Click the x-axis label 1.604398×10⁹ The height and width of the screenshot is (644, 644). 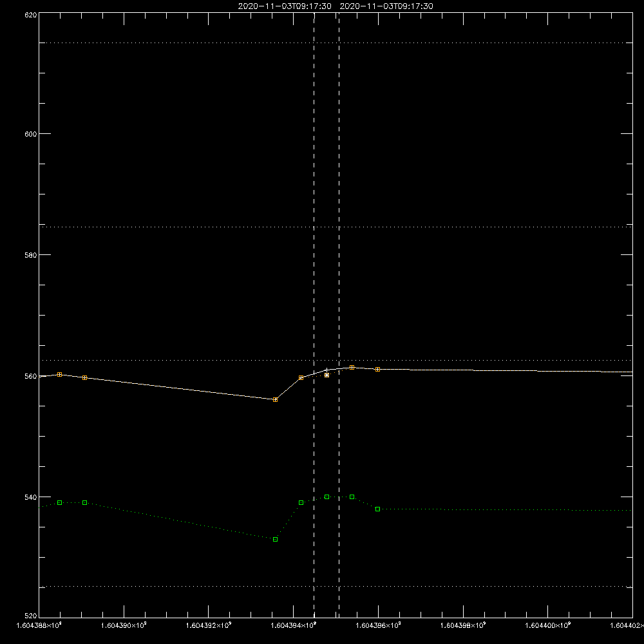click(x=463, y=625)
